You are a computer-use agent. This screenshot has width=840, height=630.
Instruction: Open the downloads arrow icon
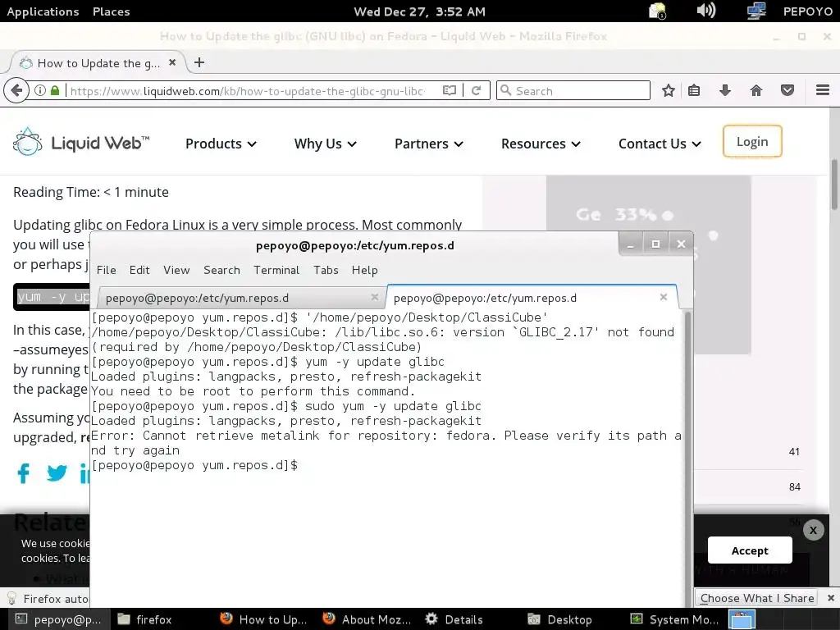[725, 90]
